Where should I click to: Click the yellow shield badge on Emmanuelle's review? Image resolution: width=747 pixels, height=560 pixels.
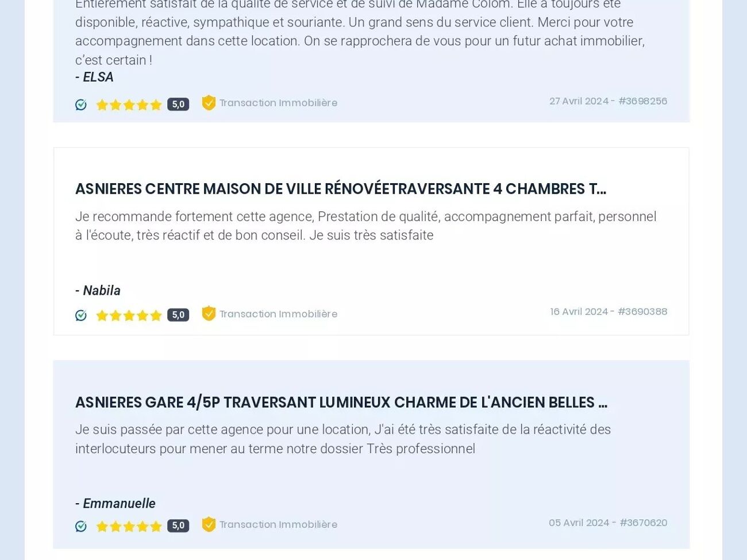click(x=209, y=524)
